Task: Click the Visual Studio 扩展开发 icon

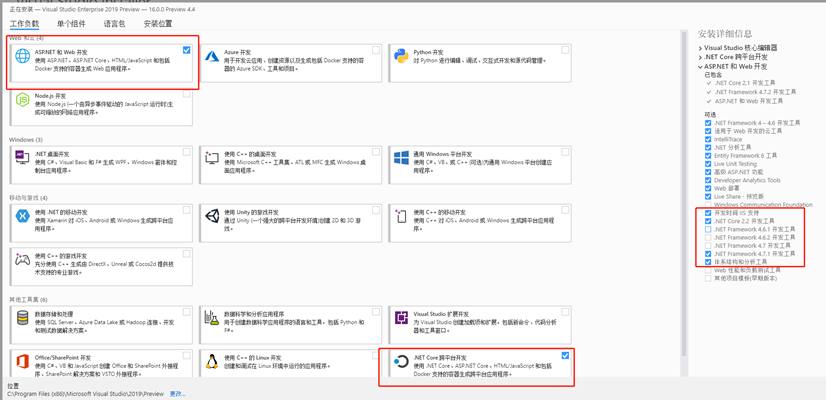Action: (x=401, y=318)
